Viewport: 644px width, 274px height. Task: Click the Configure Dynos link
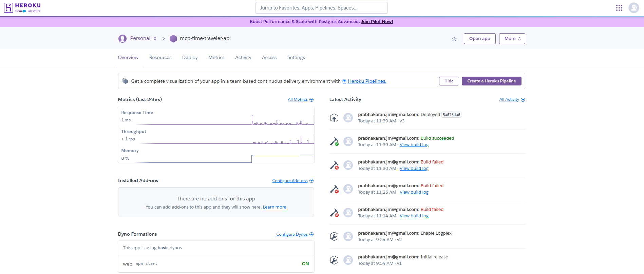pos(292,234)
